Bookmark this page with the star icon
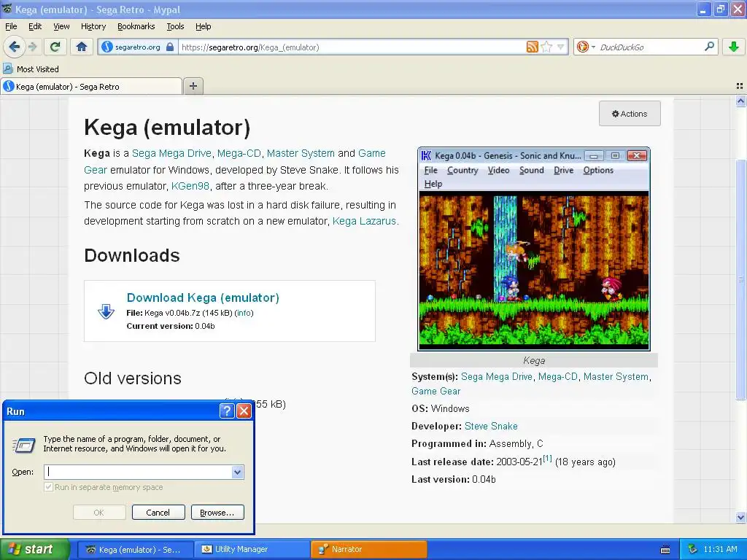The image size is (747, 560). point(546,47)
